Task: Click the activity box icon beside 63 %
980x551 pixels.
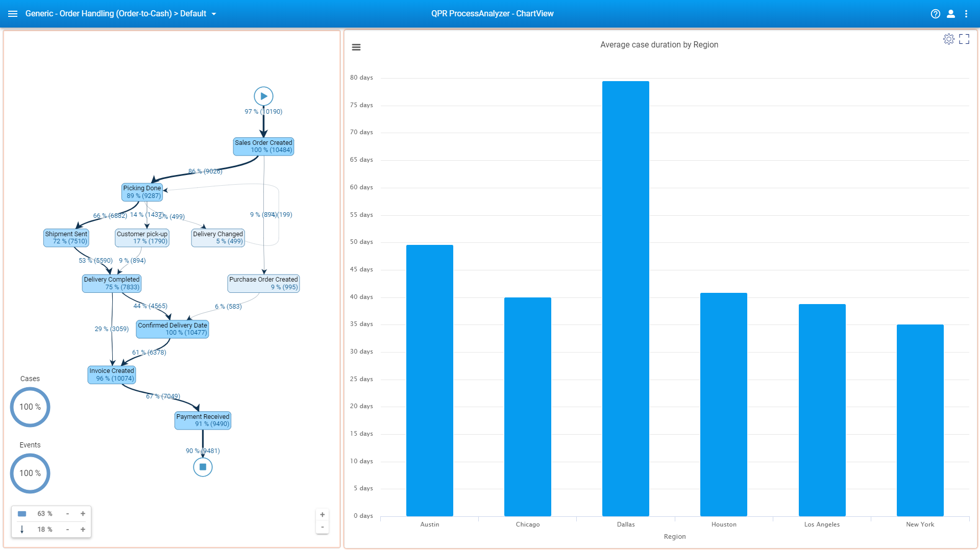Action: click(x=22, y=514)
